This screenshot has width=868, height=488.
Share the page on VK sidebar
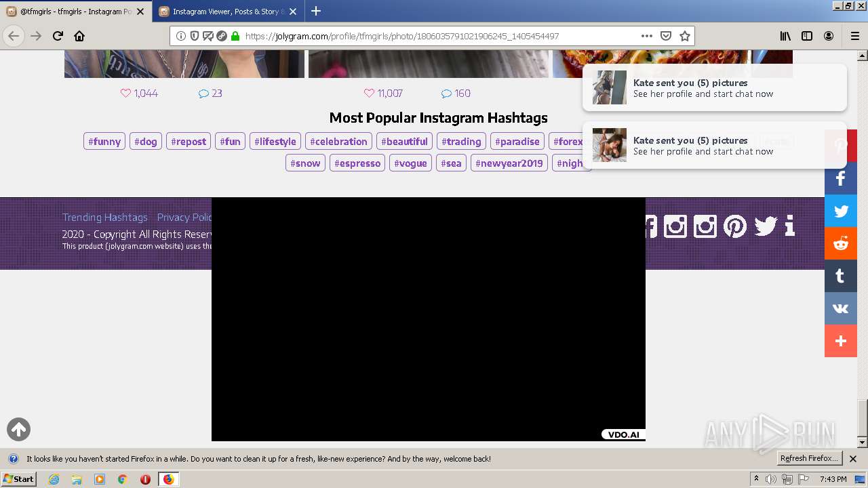(x=841, y=308)
